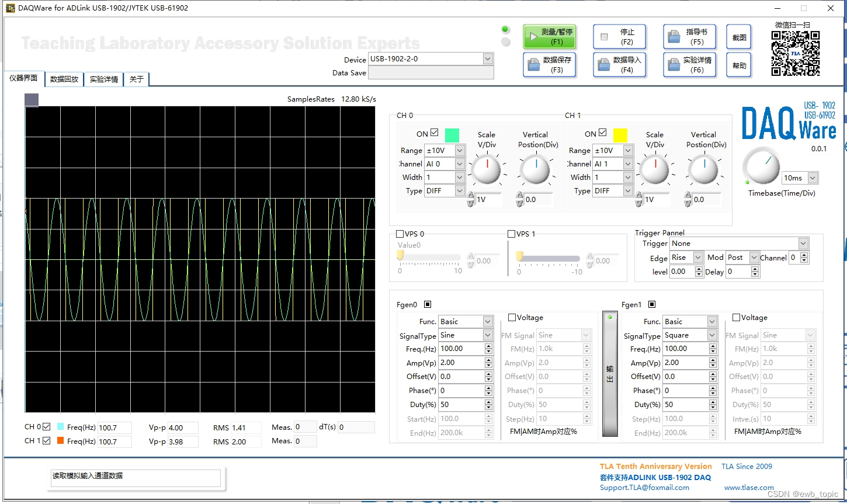Enable the Fgen0 Voltage checkbox
847x504 pixels.
[512, 318]
